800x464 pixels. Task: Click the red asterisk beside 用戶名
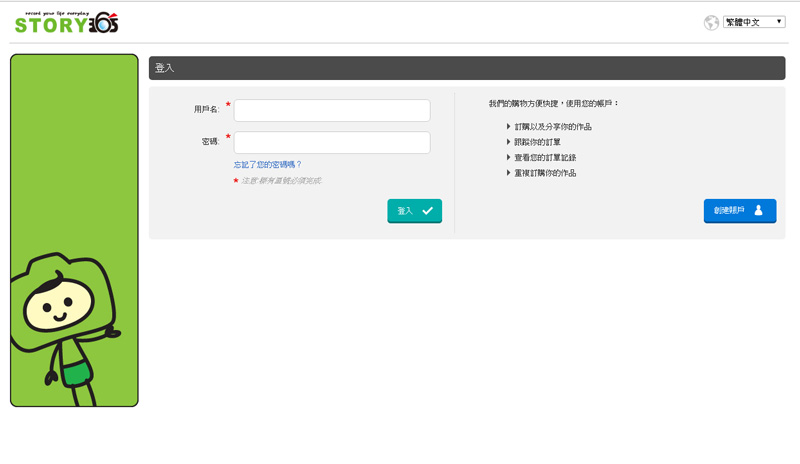point(228,104)
